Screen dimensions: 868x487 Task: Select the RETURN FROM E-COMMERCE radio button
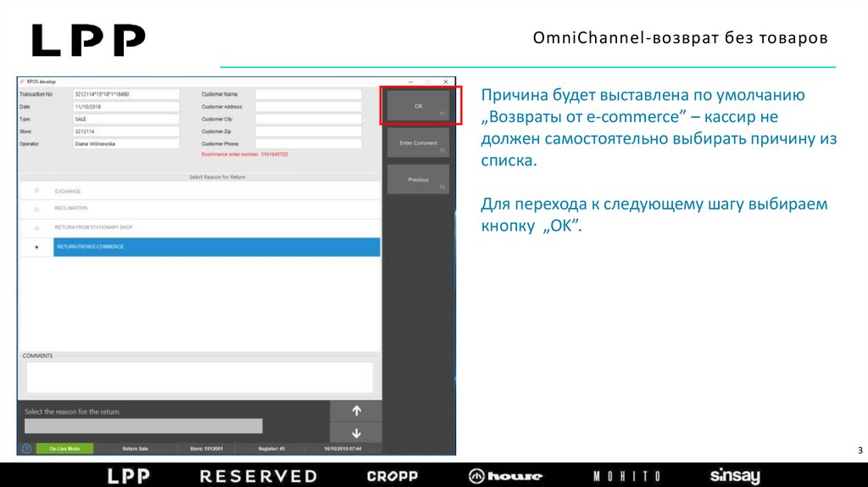click(x=36, y=247)
